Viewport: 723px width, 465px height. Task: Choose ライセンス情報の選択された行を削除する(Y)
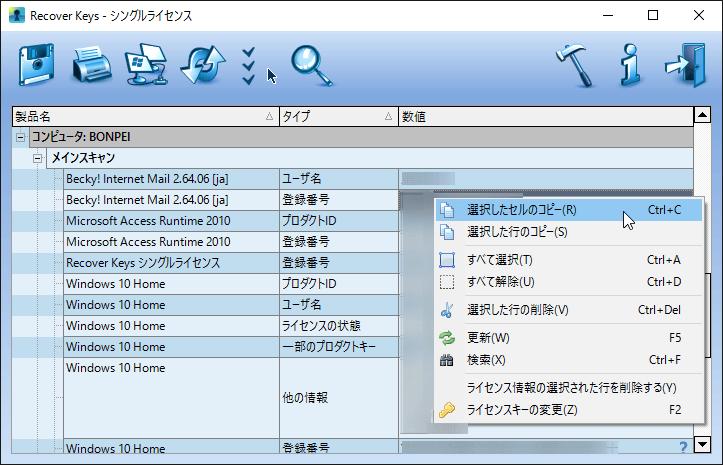coord(569,388)
